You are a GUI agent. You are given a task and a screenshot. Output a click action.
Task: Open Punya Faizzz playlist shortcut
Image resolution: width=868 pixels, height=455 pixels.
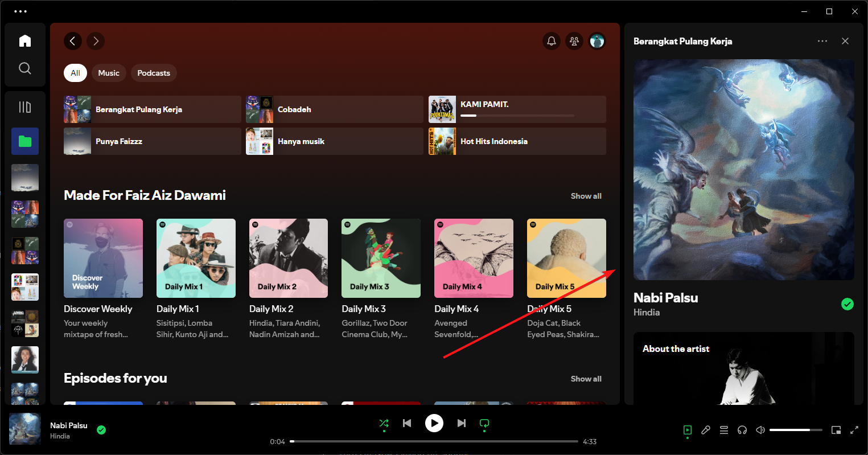(x=153, y=141)
